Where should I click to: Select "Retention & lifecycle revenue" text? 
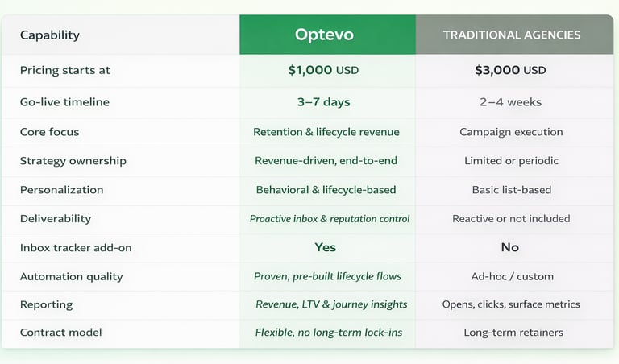pyautogui.click(x=326, y=132)
